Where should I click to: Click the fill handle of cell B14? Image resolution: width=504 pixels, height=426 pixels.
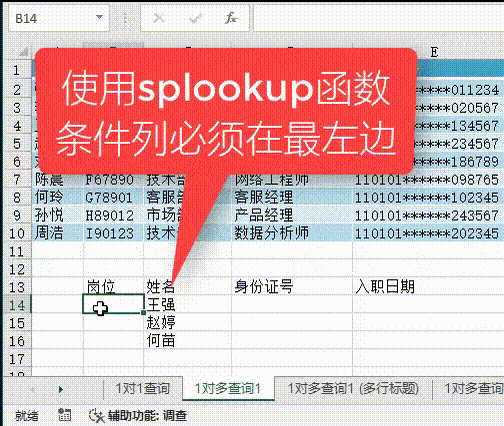[144, 313]
